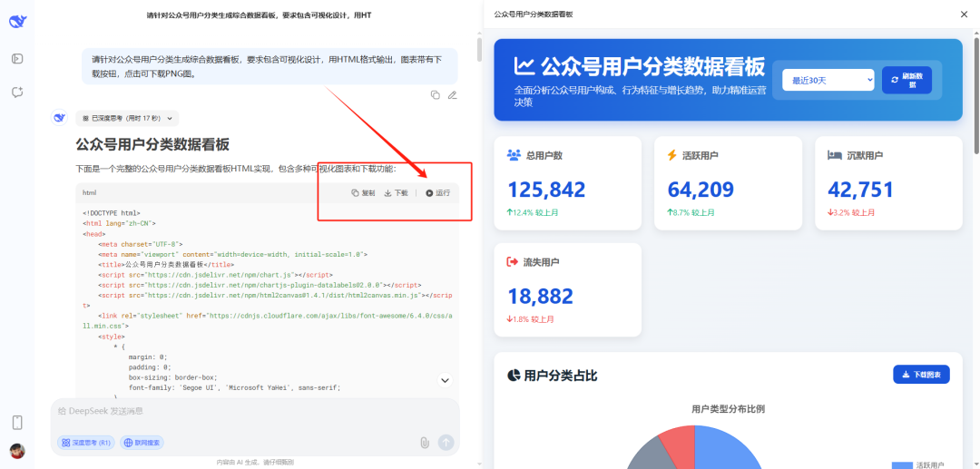The width and height of the screenshot is (980, 469).
Task: Click the 总用户数 people icon
Action: tap(514, 155)
